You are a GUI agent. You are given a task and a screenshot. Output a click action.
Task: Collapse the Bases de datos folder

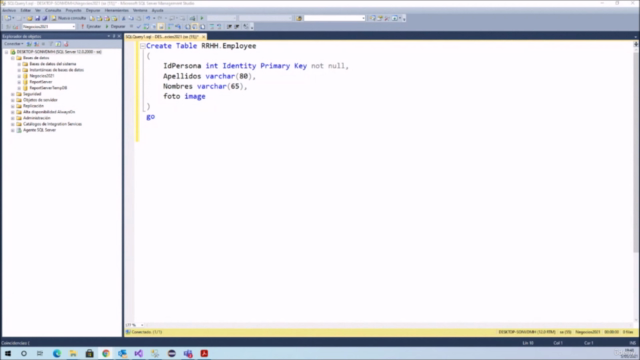[x=13, y=58]
